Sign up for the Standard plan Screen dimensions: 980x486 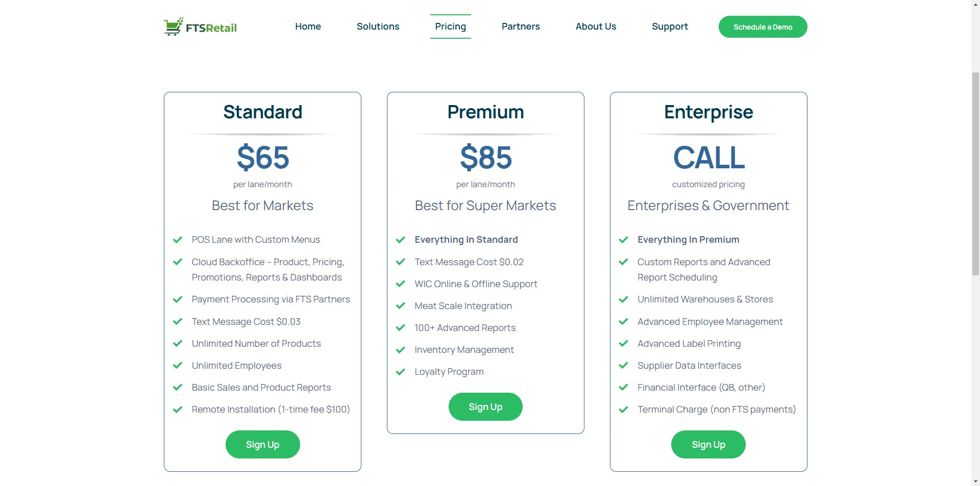pos(262,445)
